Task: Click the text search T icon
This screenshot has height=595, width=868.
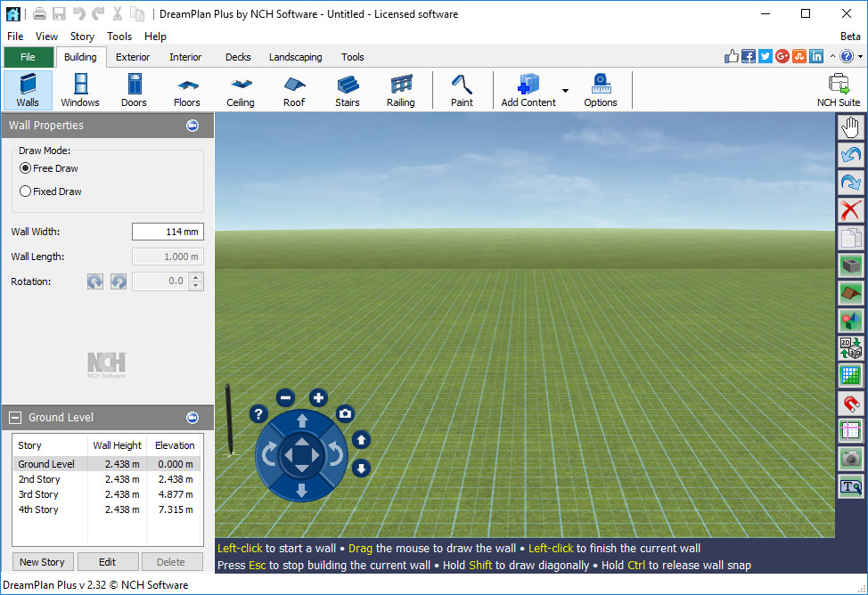Action: click(851, 486)
